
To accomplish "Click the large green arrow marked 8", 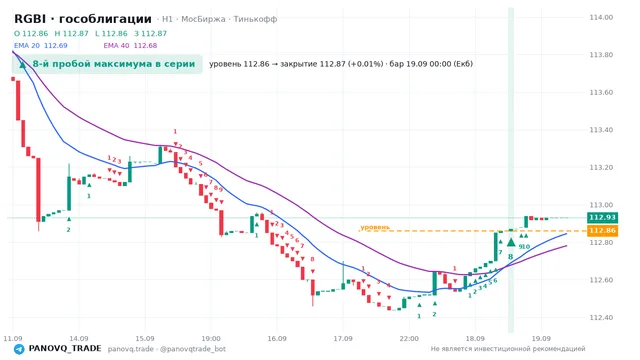I will (511, 242).
